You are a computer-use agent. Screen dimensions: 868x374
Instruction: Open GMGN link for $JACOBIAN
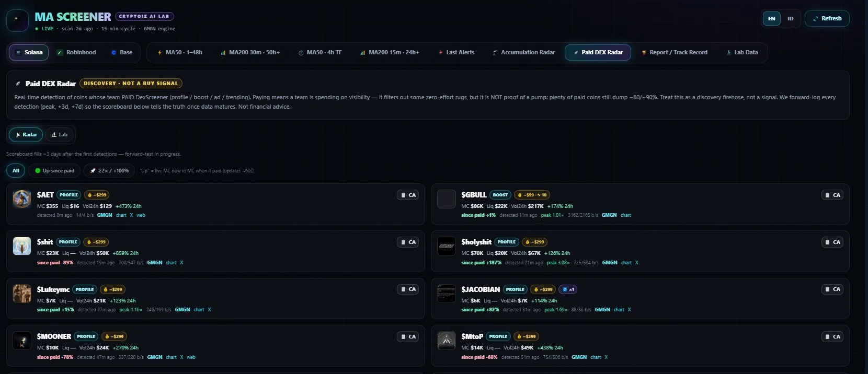click(x=602, y=310)
